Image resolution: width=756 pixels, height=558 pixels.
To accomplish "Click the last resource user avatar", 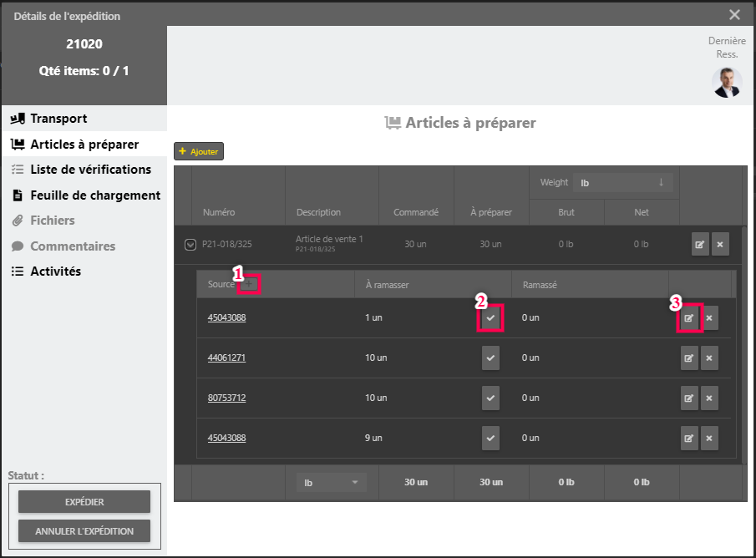I will click(x=727, y=83).
